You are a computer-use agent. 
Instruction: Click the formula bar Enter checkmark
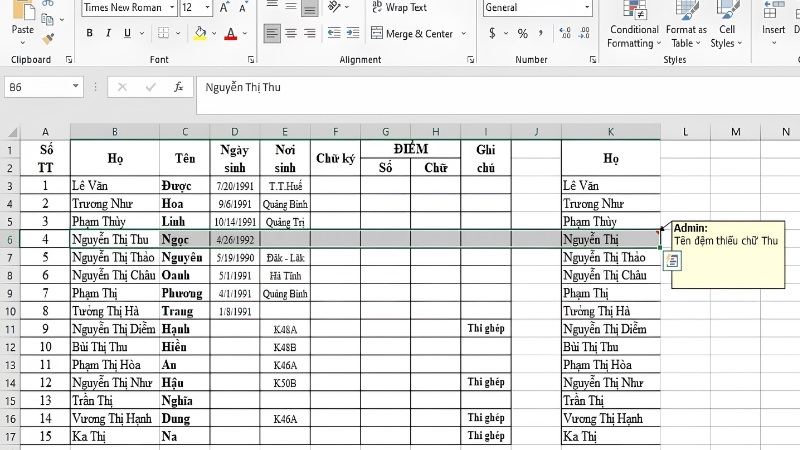(151, 87)
